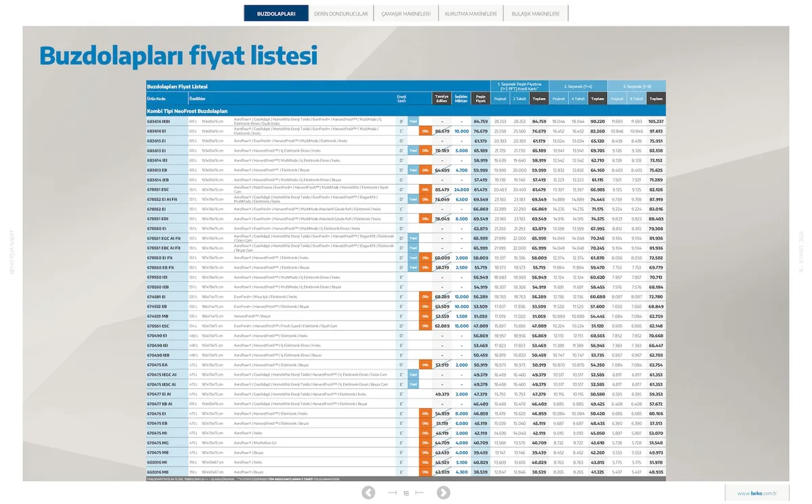This screenshot has width=812, height=504.
Task: Click the Tavsiye Edilen column header
Action: [442, 99]
